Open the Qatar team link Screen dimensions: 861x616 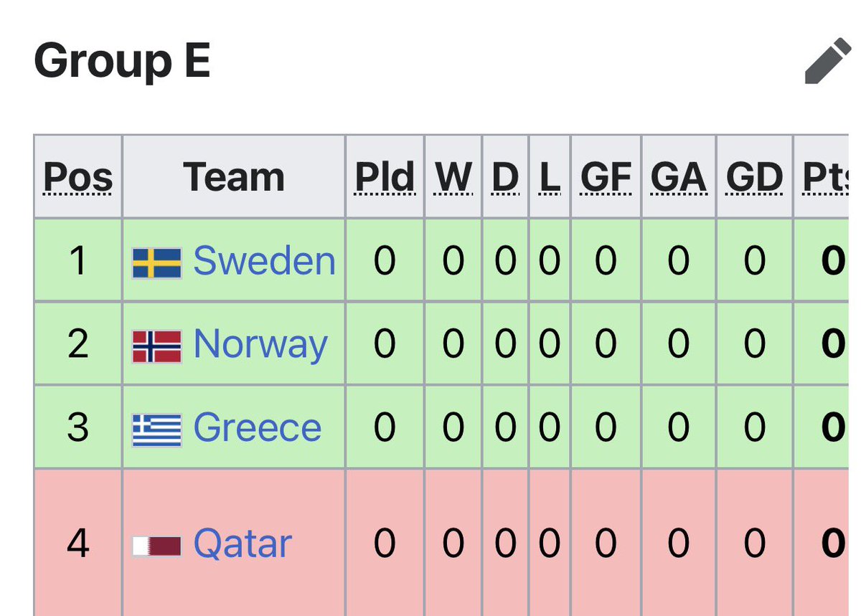(243, 544)
